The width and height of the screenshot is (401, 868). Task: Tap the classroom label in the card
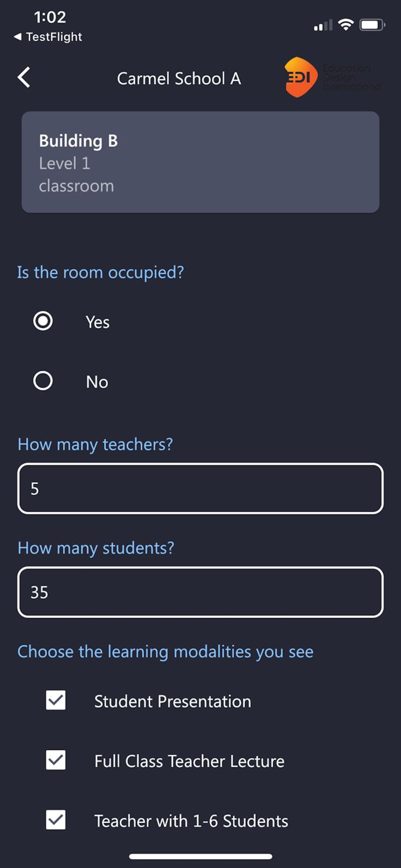pos(76,186)
